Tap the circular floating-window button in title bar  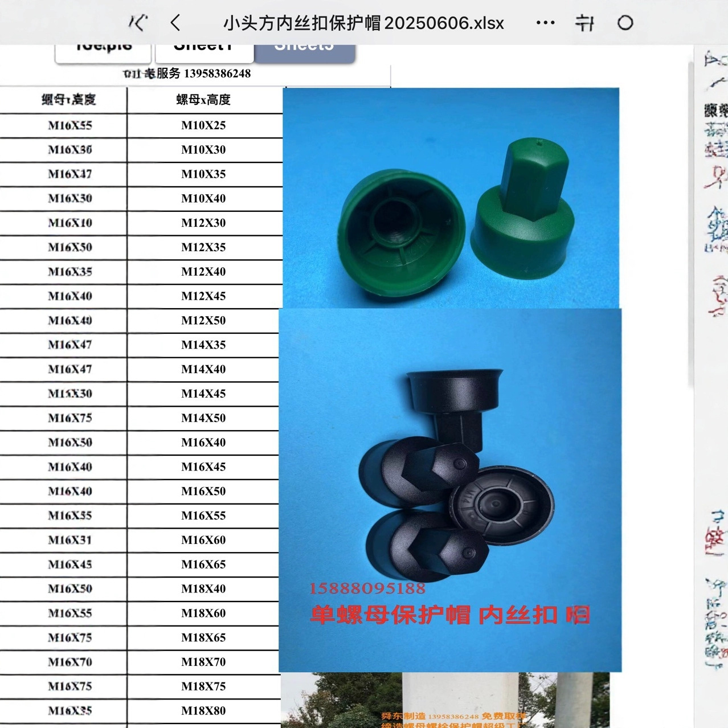point(625,23)
